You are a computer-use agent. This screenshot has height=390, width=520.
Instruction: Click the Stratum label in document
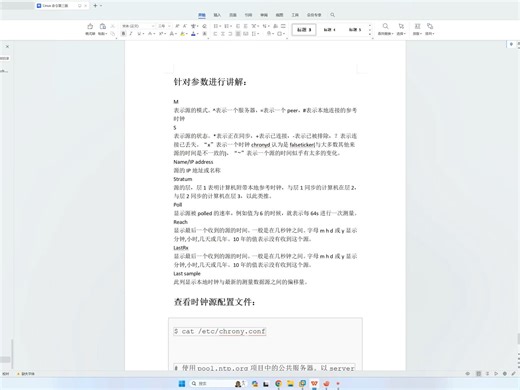[183, 179]
